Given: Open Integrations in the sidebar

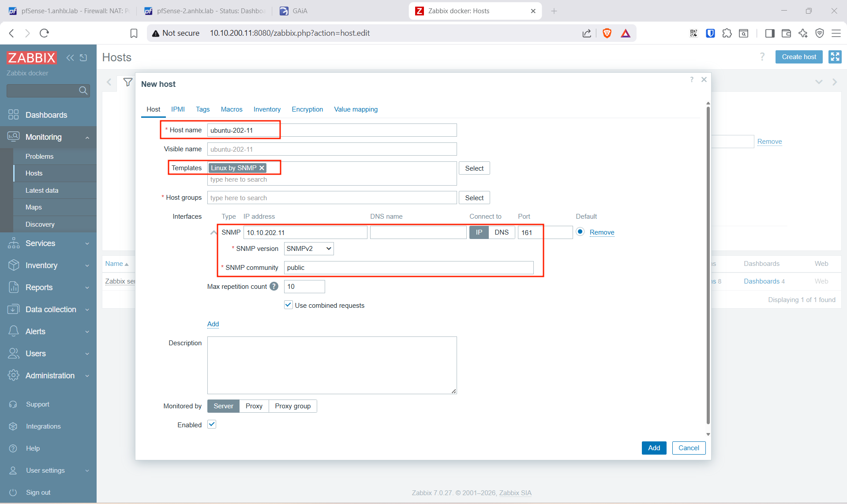Looking at the screenshot, I should pos(43,426).
